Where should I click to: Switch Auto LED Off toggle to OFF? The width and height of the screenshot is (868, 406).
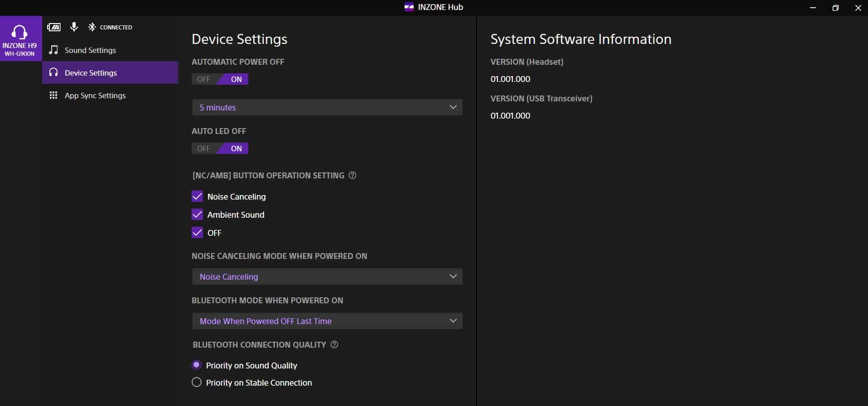(204, 148)
